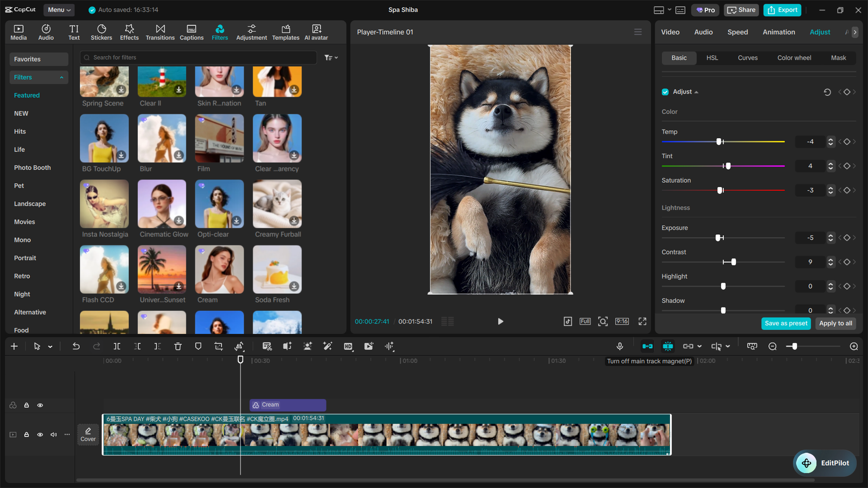Screen dimensions: 868x488
Task: Open the Menu dropdown
Action: coord(59,9)
